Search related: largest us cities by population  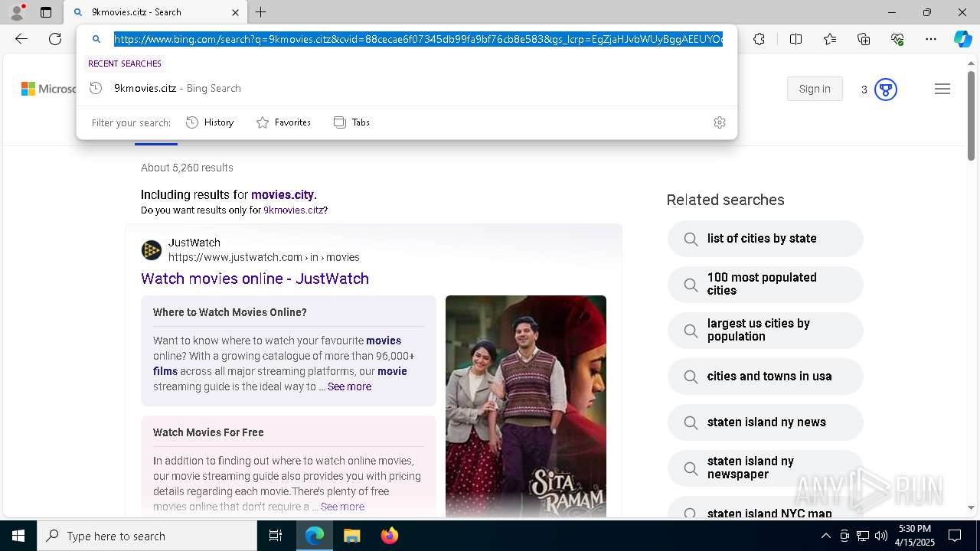click(765, 330)
